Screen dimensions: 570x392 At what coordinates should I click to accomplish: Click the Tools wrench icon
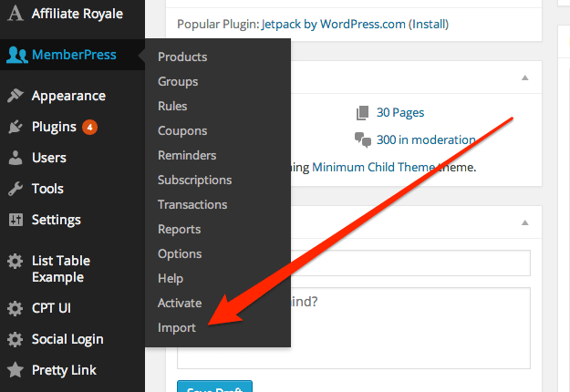(16, 189)
